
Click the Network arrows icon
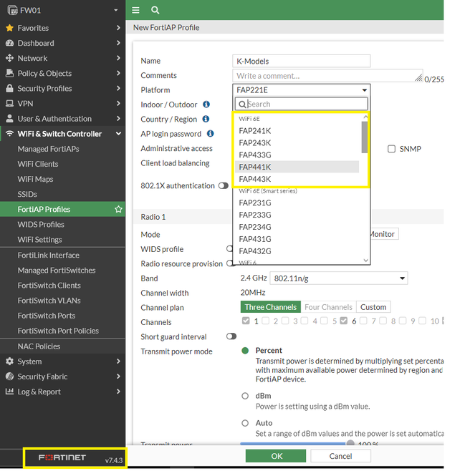[x=10, y=58]
